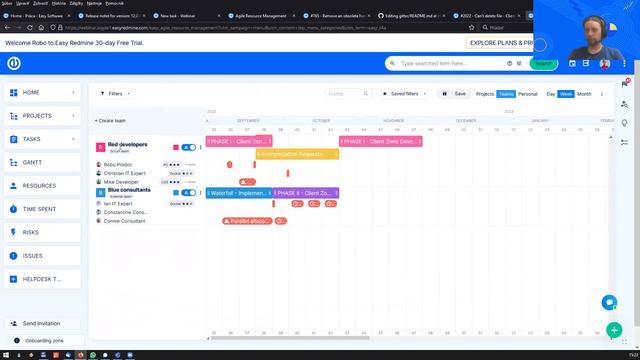Click the green plus add button
640x360 pixels.
[x=614, y=330]
